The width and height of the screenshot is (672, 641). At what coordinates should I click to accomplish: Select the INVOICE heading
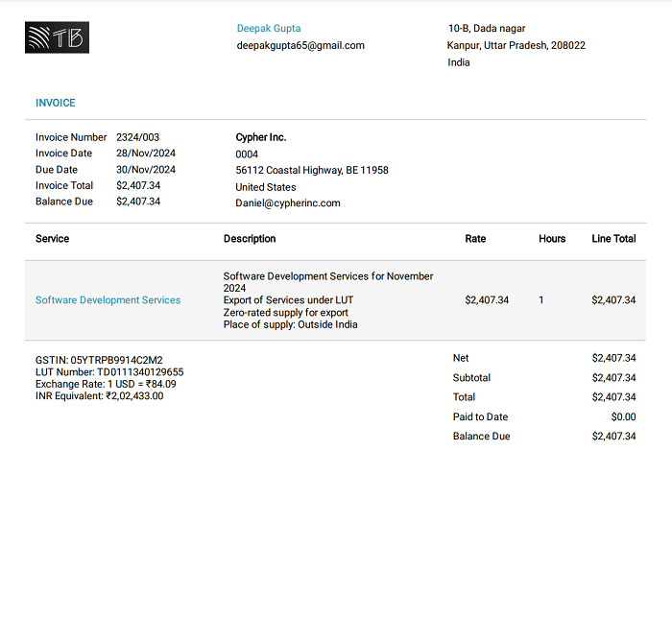point(55,103)
